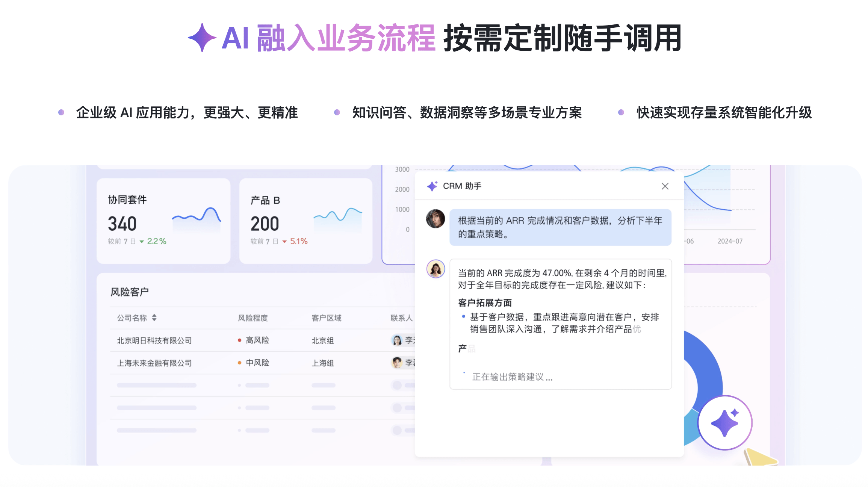Click the 中风险 status tag
Screen dimensions: 868x487
257,363
